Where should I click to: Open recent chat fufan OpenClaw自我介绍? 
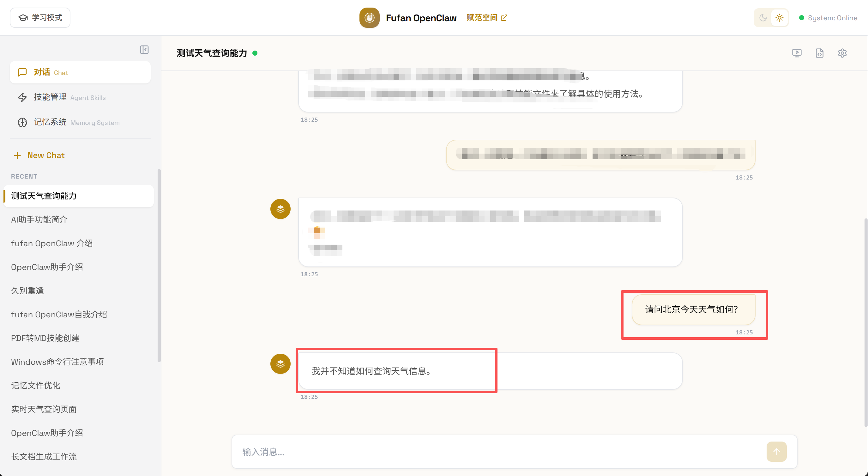[x=79, y=314]
